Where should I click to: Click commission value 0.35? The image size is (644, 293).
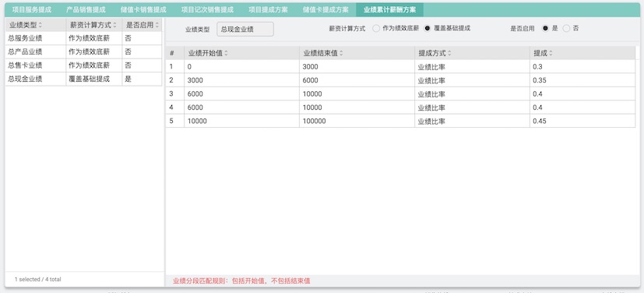[582, 80]
